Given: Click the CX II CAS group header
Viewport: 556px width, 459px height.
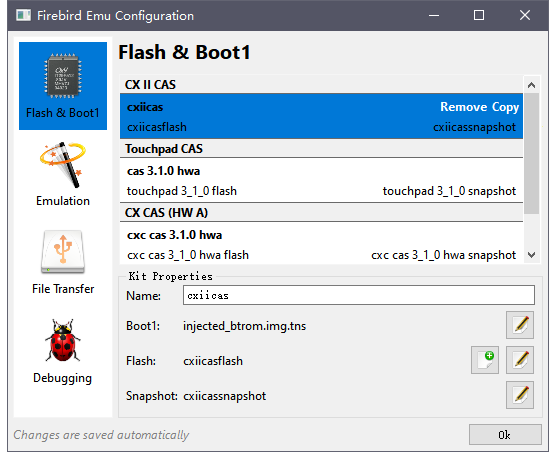Looking at the screenshot, I should tap(321, 84).
